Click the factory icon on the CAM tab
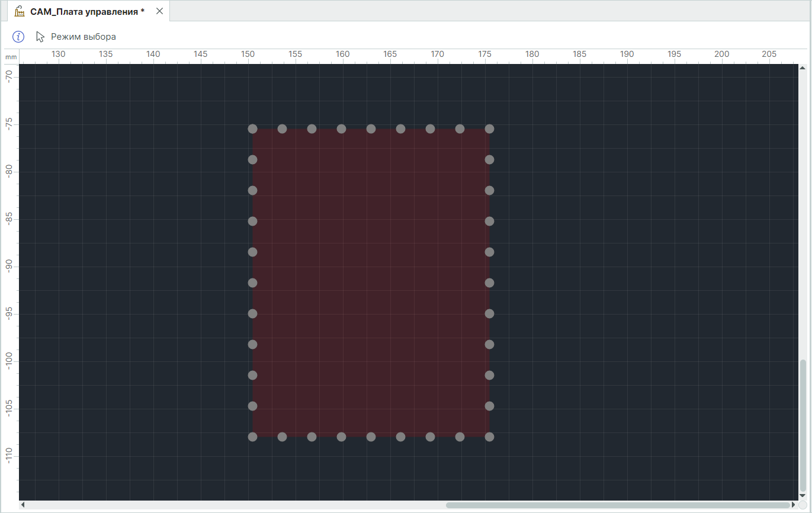This screenshot has height=513, width=812. (x=20, y=11)
